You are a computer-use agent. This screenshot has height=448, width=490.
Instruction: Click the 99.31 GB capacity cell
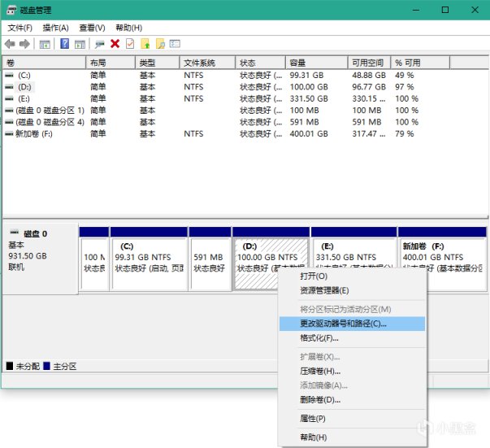click(x=306, y=76)
